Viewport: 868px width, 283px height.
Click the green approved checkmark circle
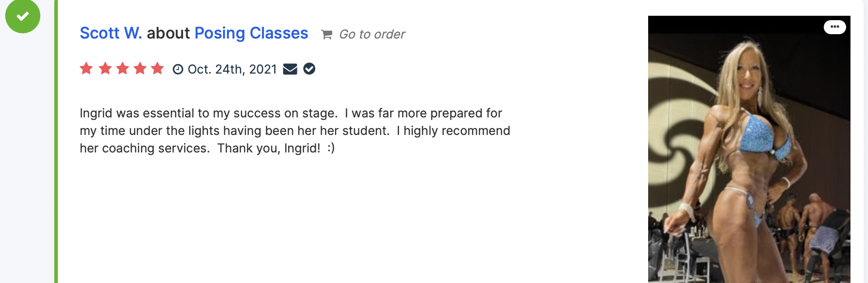(23, 16)
